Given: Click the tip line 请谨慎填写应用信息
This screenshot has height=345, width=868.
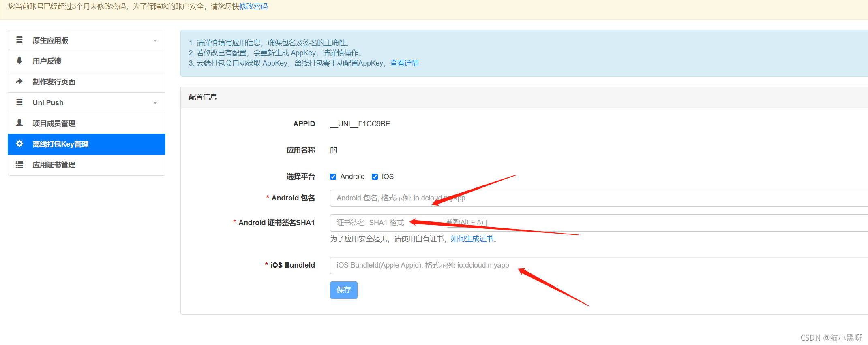Looking at the screenshot, I should (269, 43).
